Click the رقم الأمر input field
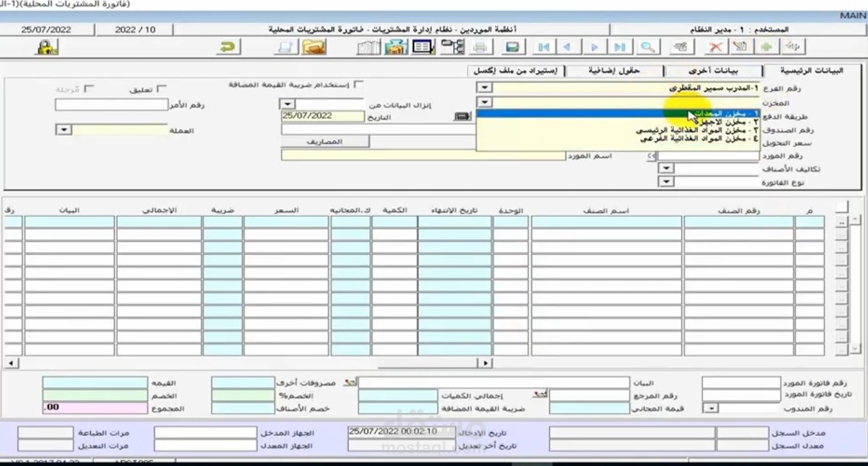 (x=111, y=105)
